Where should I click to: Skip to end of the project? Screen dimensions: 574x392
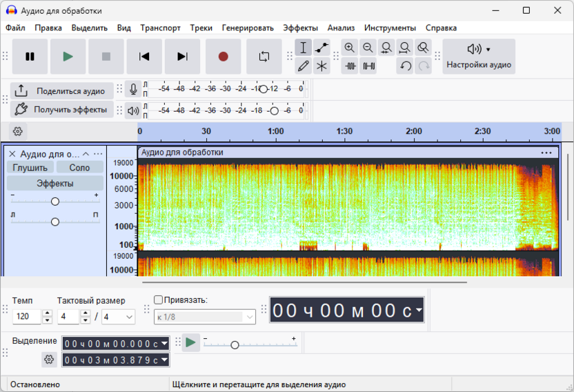click(x=182, y=57)
